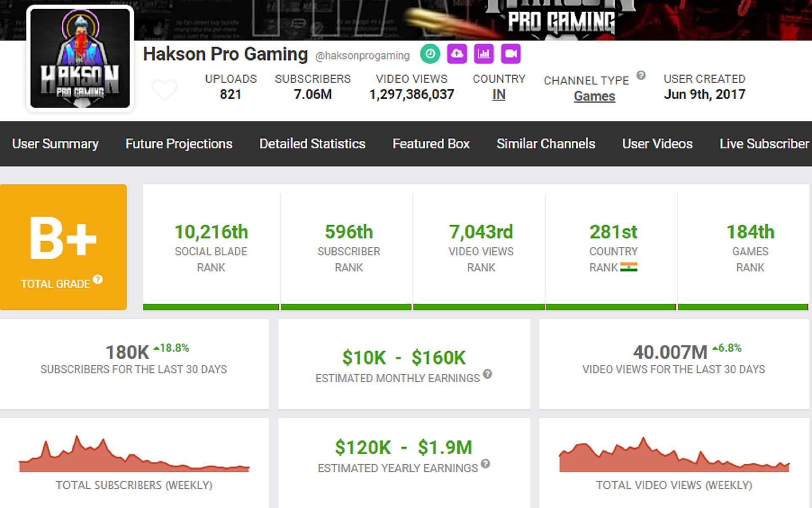The image size is (812, 508).
Task: Click the Subscriber Rank green progress bar
Action: (x=346, y=307)
